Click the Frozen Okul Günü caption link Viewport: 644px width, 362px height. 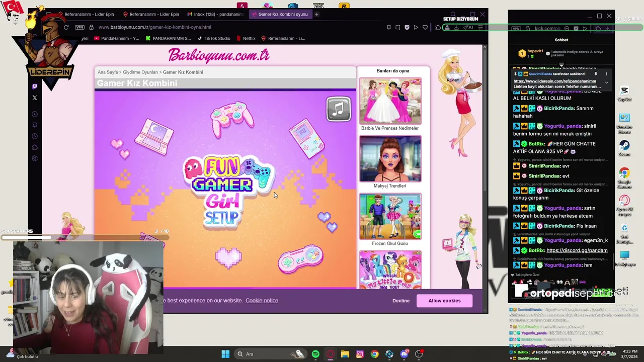tap(390, 244)
